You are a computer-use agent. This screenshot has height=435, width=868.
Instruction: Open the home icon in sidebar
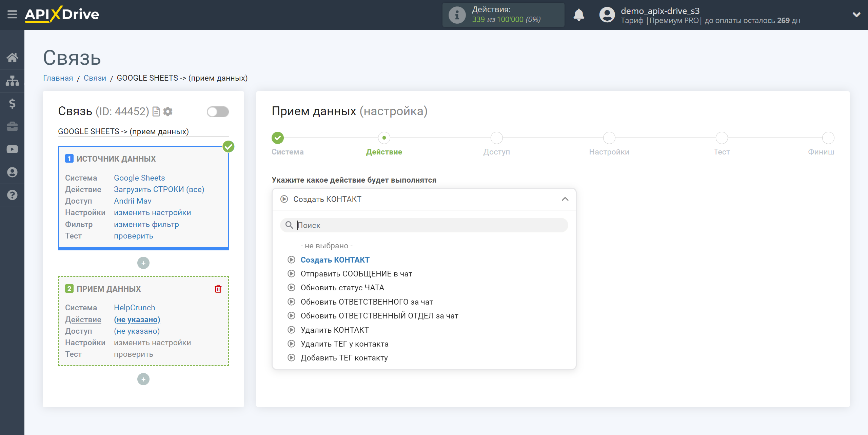click(x=12, y=58)
